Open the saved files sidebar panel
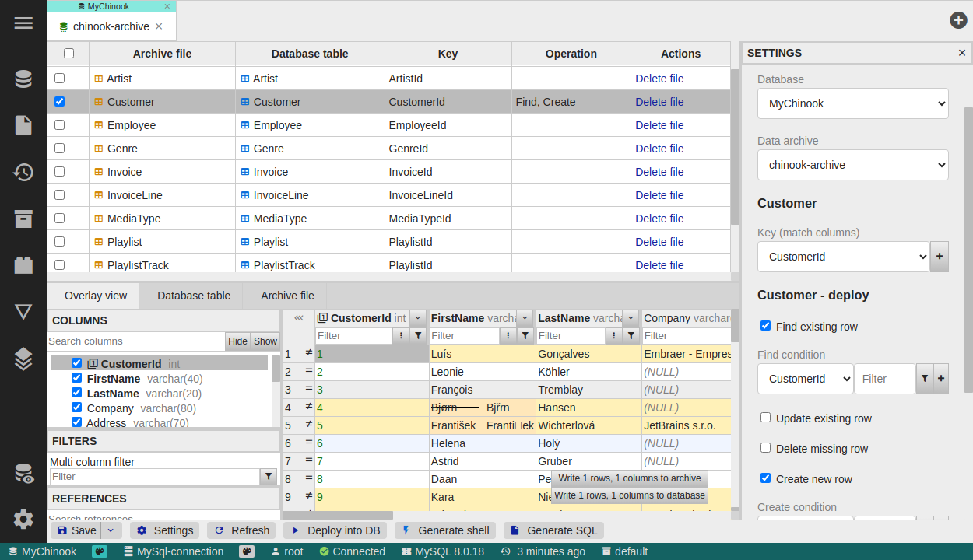 click(x=23, y=125)
